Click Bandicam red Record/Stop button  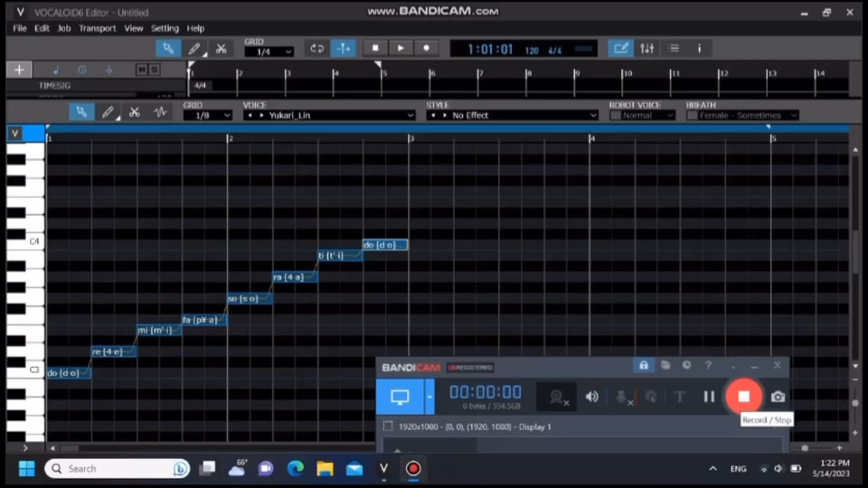(x=743, y=396)
